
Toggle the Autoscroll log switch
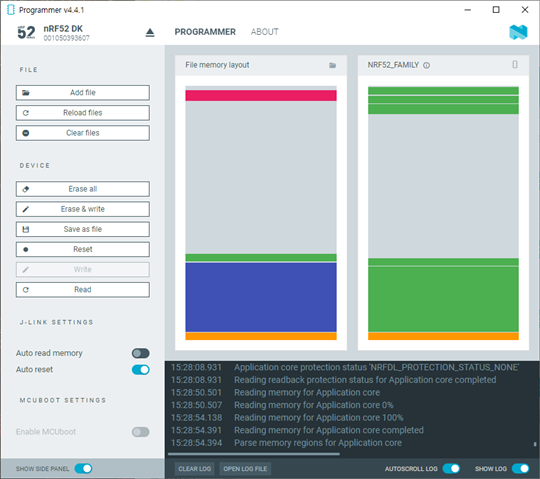[x=451, y=469]
